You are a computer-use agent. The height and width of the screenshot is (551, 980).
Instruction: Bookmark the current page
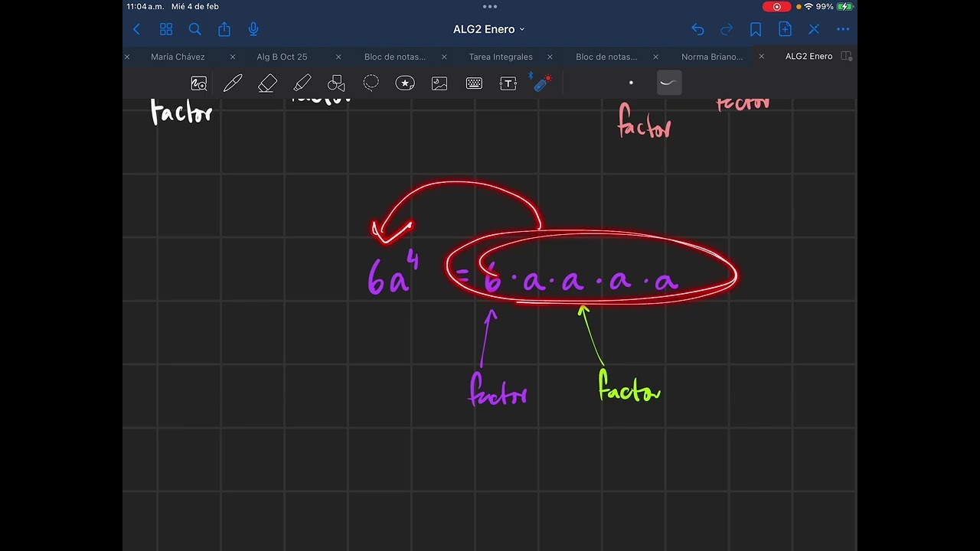756,29
